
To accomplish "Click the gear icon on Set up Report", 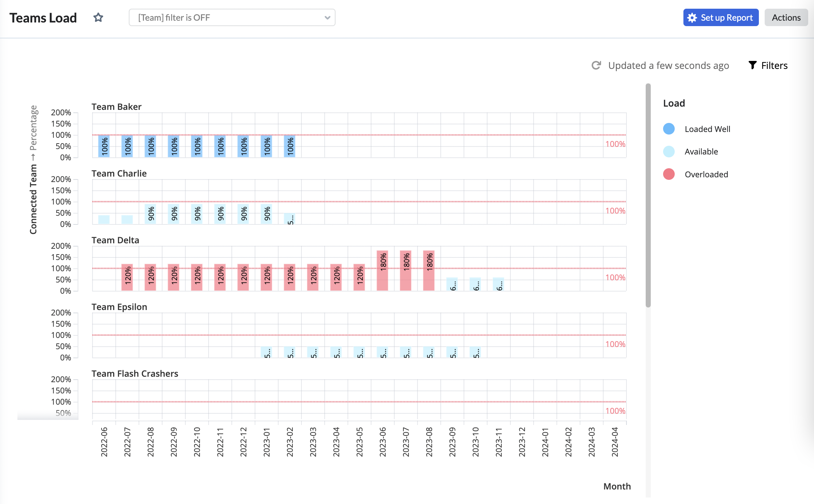I will pyautogui.click(x=692, y=17).
